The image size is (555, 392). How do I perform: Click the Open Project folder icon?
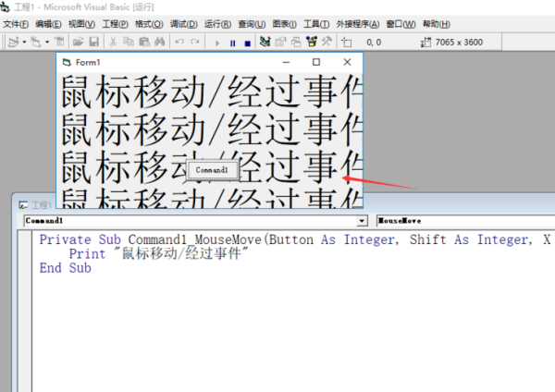(x=78, y=42)
